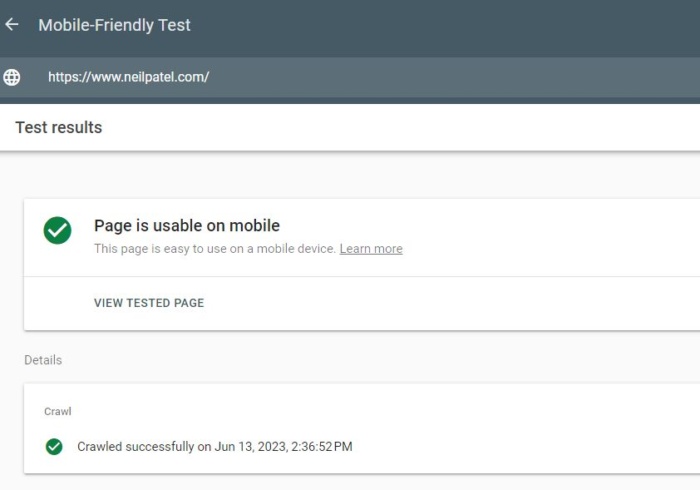Click the empty dark header bar right of the title
Image resolution: width=700 pixels, height=490 pixels.
pyautogui.click(x=446, y=27)
